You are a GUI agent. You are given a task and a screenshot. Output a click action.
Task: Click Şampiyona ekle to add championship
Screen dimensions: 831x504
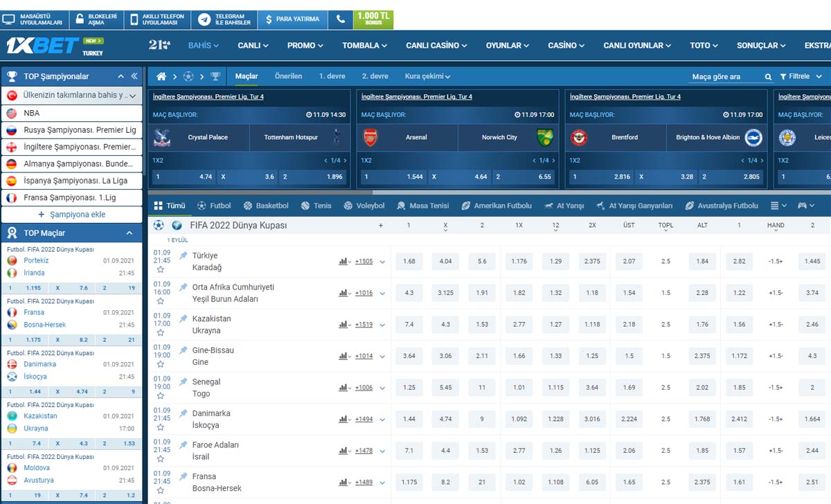click(x=71, y=215)
